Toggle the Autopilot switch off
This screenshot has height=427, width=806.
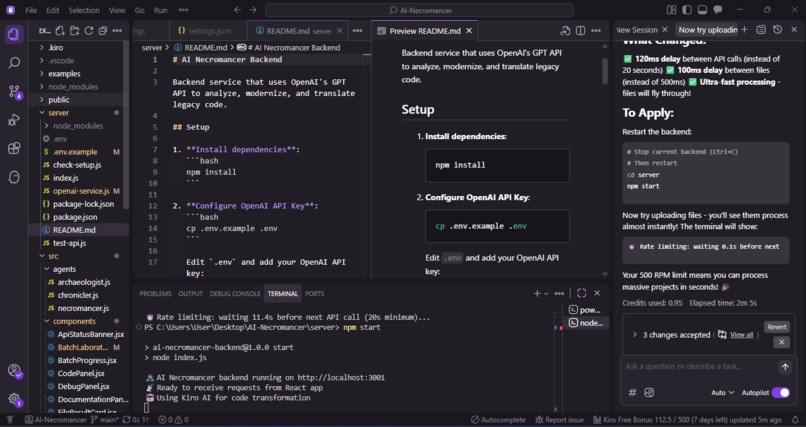coord(780,393)
